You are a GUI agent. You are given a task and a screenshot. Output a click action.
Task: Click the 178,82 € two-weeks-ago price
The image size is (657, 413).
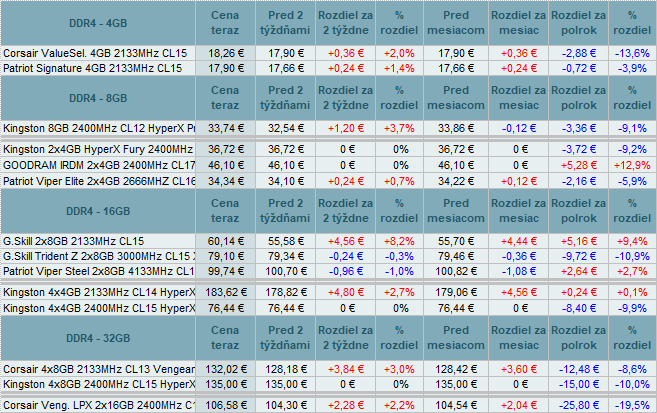tap(285, 292)
